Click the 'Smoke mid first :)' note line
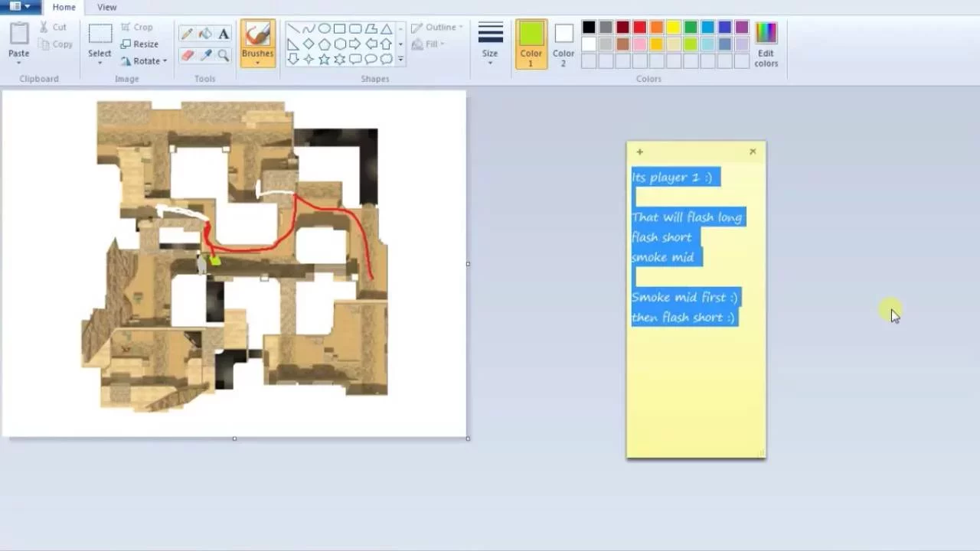 [684, 297]
